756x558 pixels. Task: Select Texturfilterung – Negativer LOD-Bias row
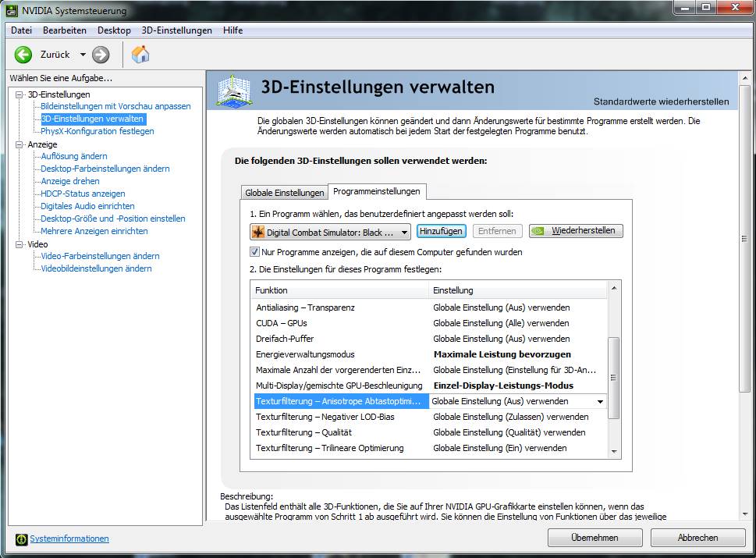point(430,417)
